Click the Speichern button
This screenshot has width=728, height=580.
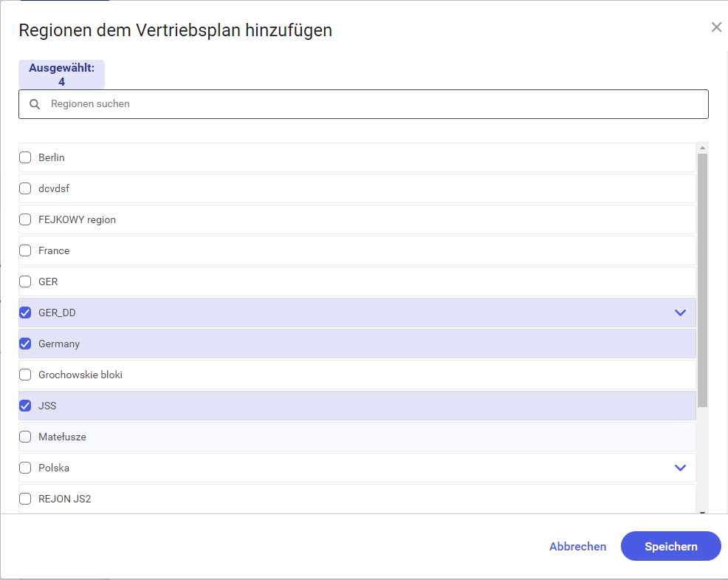[x=671, y=547]
